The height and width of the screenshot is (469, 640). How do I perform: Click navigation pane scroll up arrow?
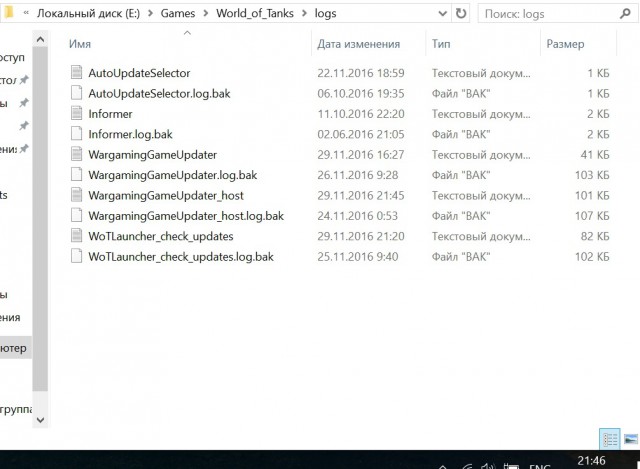point(40,40)
